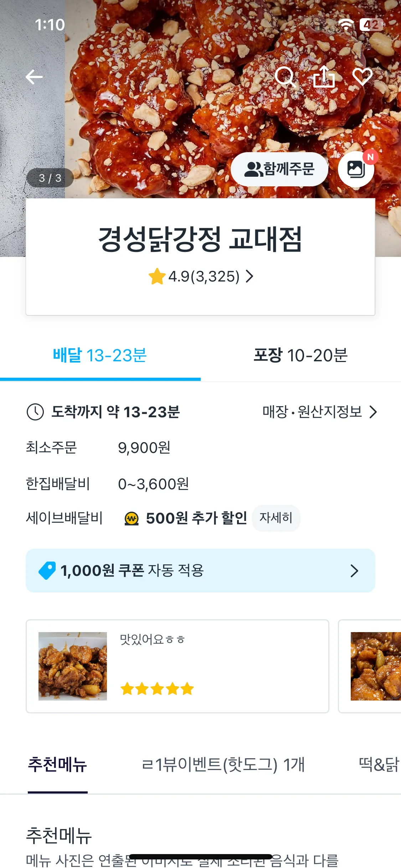Tap the yellow rating star icon
This screenshot has height=868, width=401.
(157, 277)
